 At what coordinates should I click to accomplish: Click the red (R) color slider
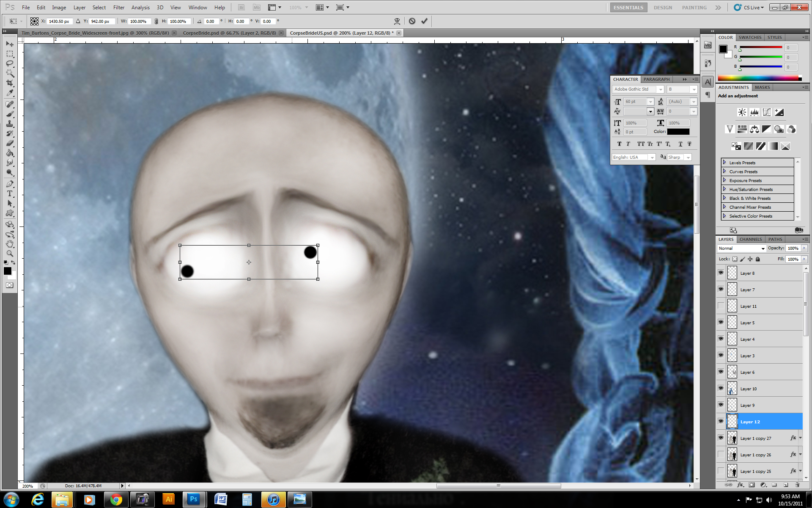coord(760,47)
